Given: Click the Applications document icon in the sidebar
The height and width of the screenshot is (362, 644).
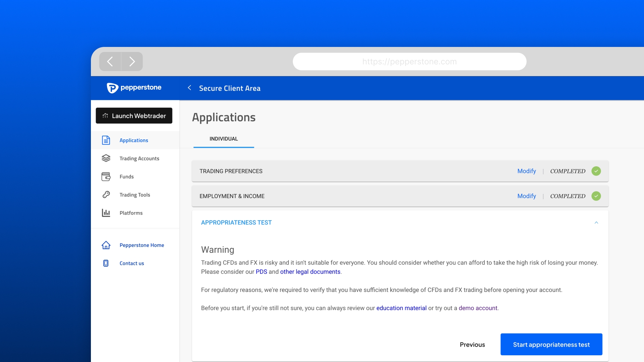Looking at the screenshot, I should 106,140.
